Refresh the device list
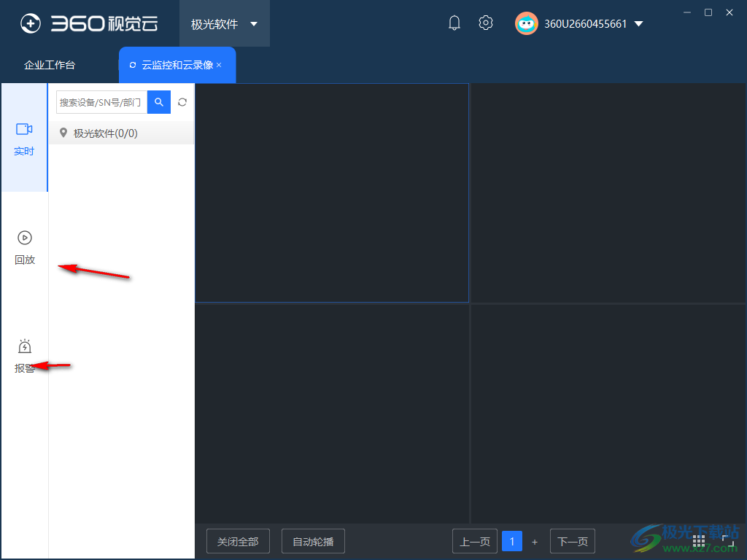This screenshot has height=560, width=747. tap(182, 102)
